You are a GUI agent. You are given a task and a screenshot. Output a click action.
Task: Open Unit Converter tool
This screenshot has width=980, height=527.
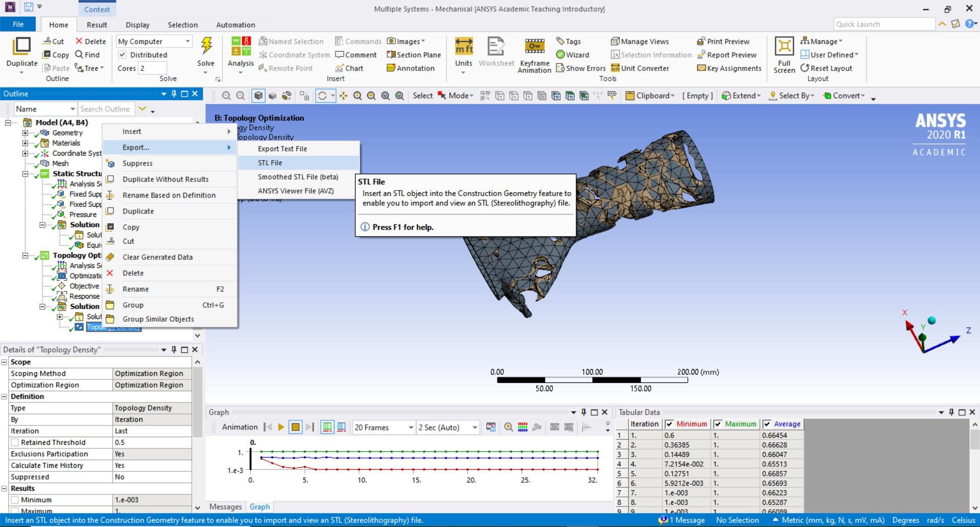(x=615, y=68)
